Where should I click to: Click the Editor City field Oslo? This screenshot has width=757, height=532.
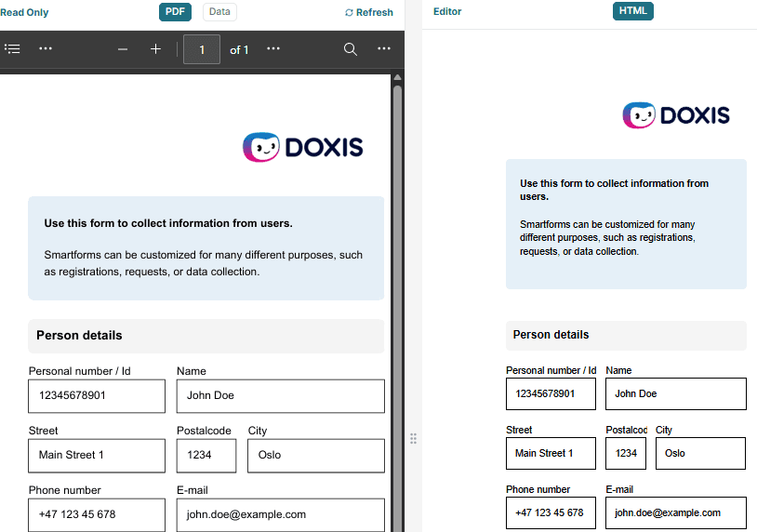pos(700,453)
